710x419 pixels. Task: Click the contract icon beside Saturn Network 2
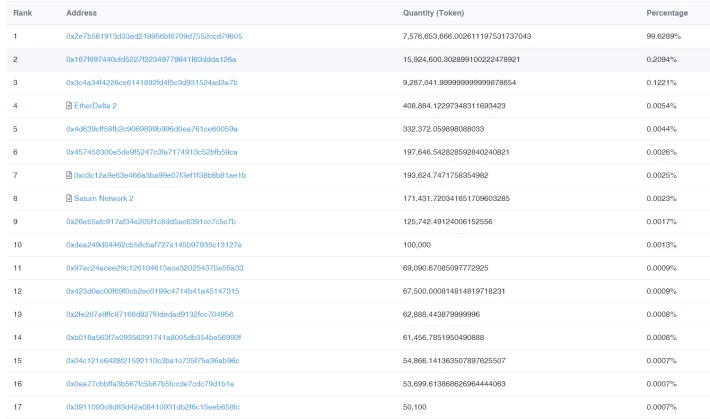coord(69,198)
